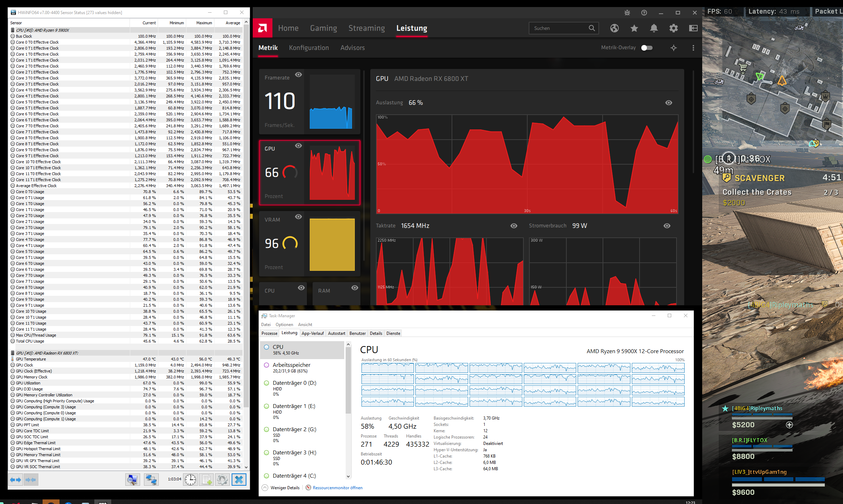Viewport: 843px width, 504px height.
Task: Start HWiNFO sensor logging file icon
Action: [x=207, y=480]
